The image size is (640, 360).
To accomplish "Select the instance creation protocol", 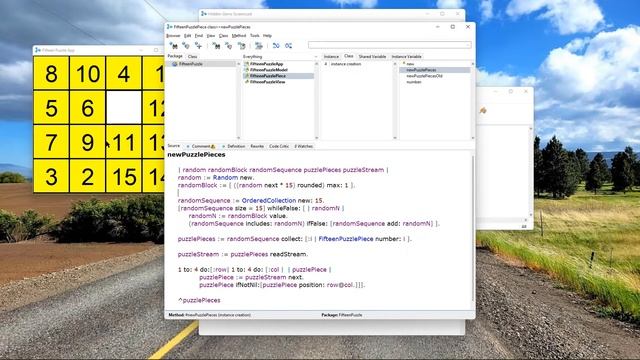I will 346,64.
